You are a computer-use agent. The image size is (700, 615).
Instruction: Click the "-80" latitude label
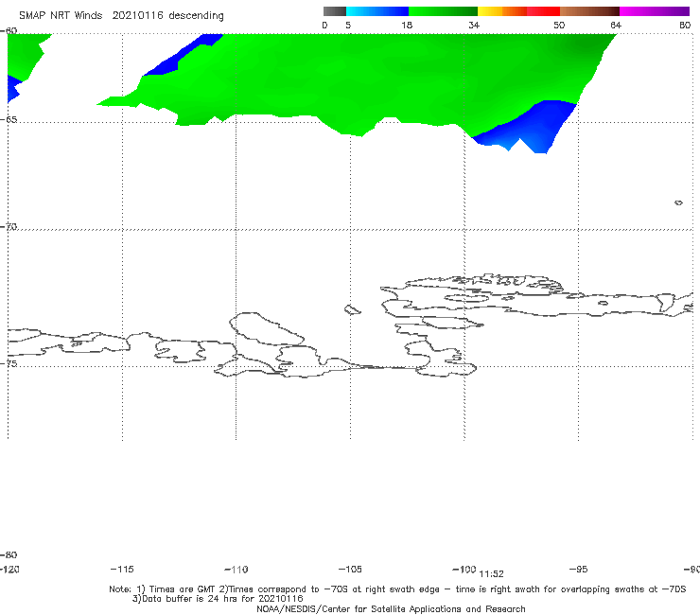(9, 555)
